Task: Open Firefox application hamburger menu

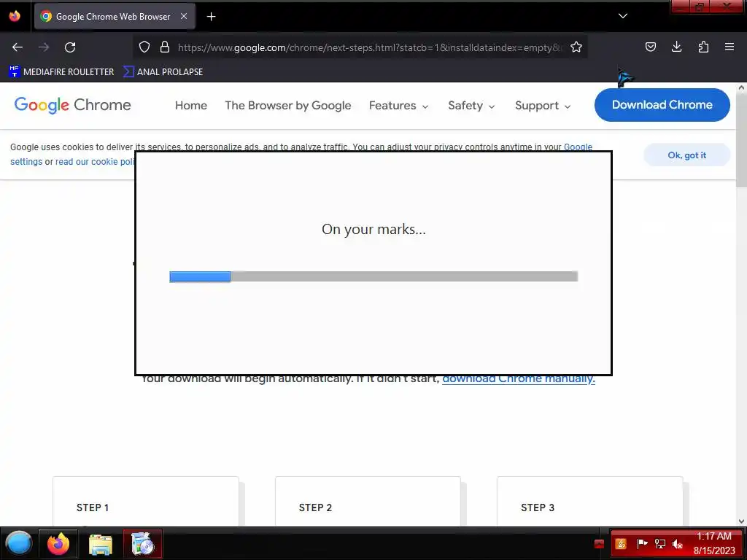Action: [729, 47]
